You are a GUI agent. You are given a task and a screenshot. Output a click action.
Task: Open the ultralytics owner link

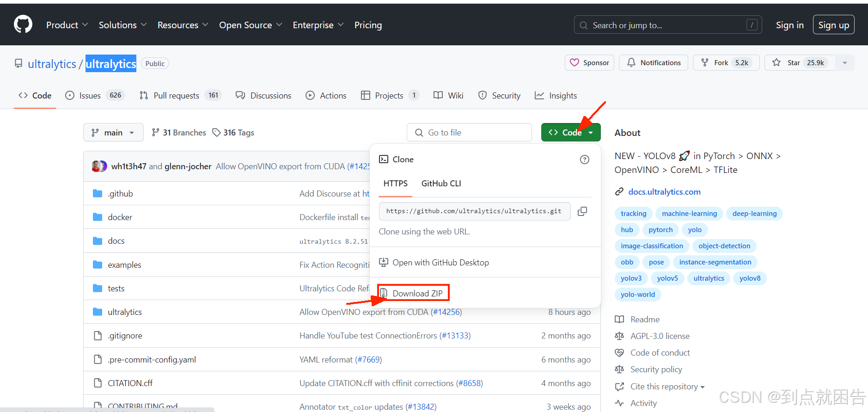[52, 64]
